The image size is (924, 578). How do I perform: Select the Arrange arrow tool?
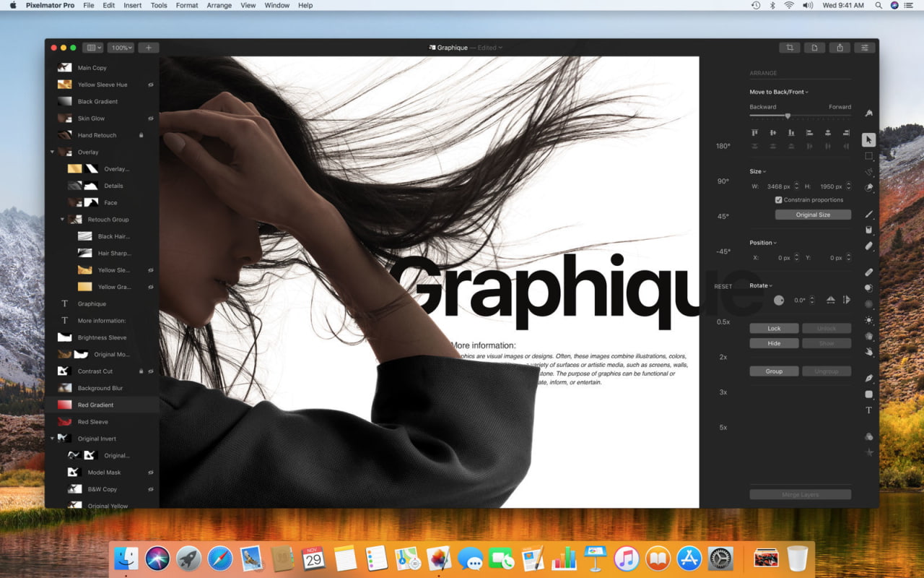868,139
